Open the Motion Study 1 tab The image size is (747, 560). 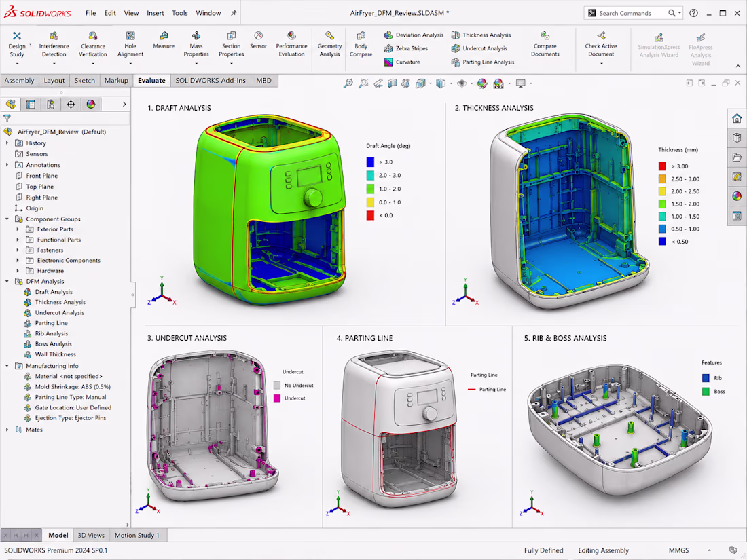tap(137, 536)
